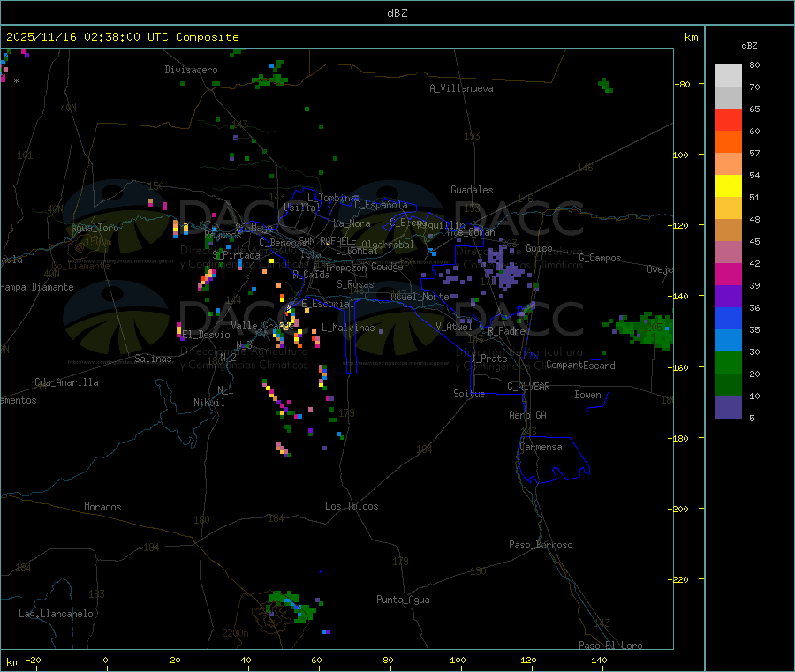Viewport: 795px width, 672px height.
Task: Click the 'dBZ' title at the top center
Action: tap(397, 12)
